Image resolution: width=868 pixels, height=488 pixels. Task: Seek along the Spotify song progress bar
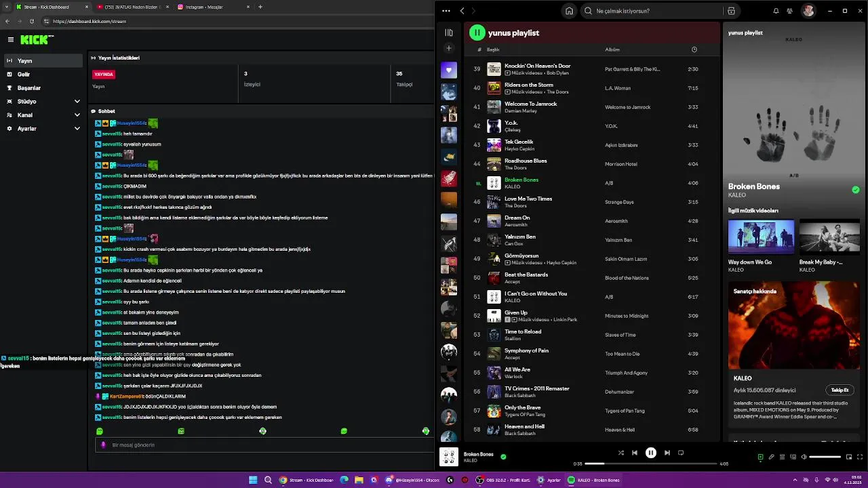(651, 464)
